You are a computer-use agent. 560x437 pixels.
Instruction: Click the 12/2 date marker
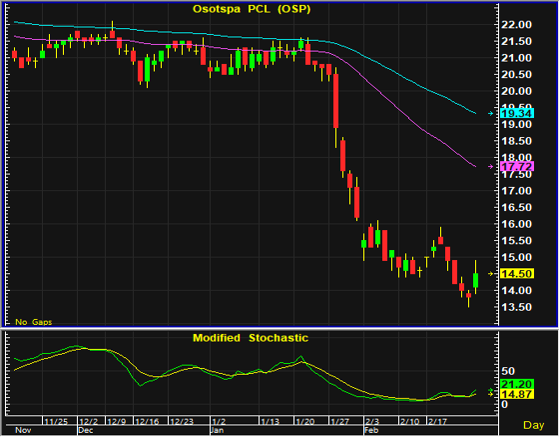88,422
